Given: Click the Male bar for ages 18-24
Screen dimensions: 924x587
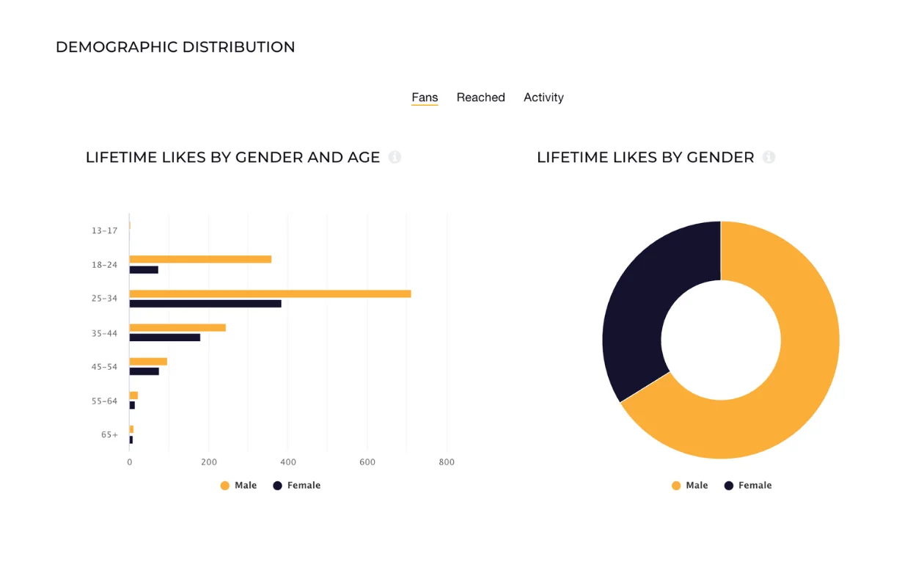Looking at the screenshot, I should [200, 259].
